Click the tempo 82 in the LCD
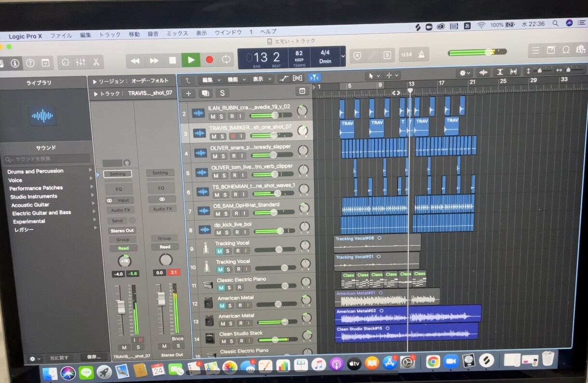This screenshot has width=588, height=383. 299,53
